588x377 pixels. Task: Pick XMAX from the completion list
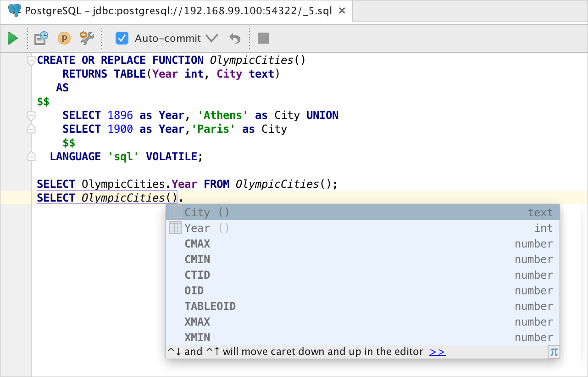pyautogui.click(x=363, y=321)
